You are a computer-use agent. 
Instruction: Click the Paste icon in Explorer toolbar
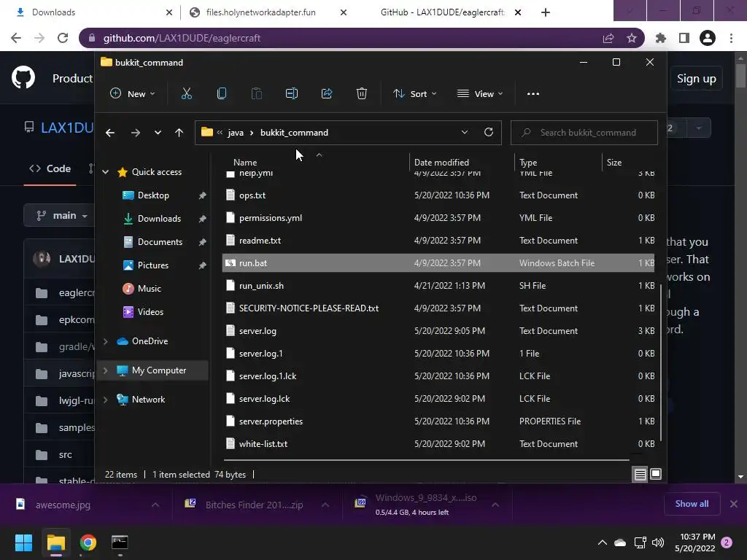256,94
